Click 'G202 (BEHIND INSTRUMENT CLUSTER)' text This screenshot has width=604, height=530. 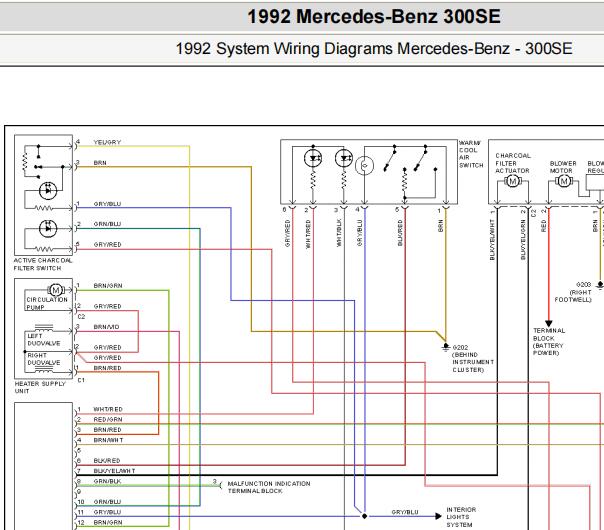tap(473, 358)
